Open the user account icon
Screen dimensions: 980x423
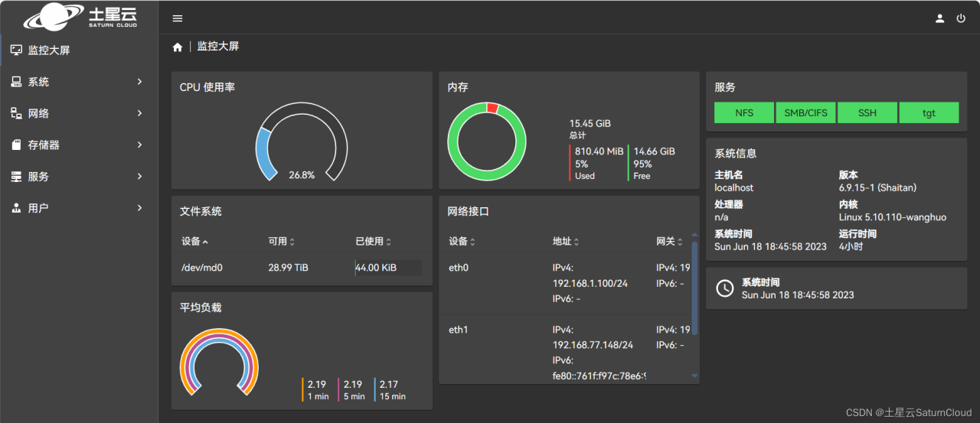pyautogui.click(x=939, y=18)
